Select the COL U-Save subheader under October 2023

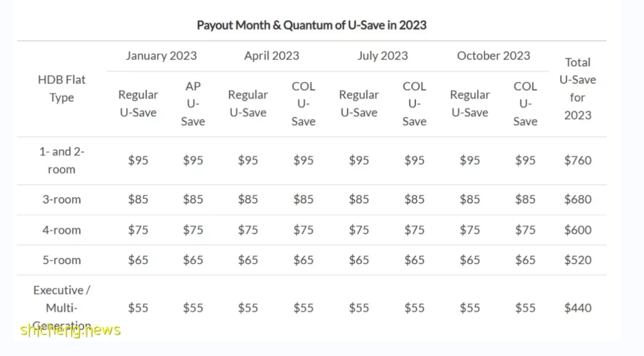(x=525, y=104)
